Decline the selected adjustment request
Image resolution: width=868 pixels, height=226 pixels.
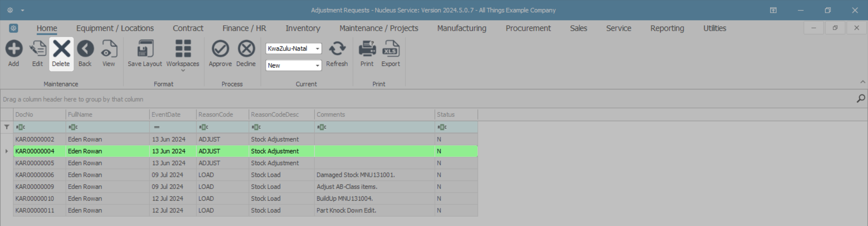click(246, 49)
